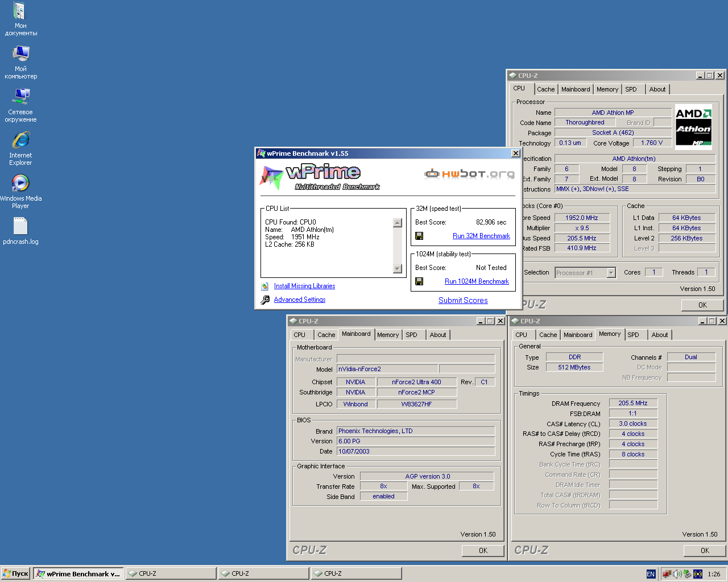Switch to Mainboard tab in top CPU-Z window
Image resolution: width=728 pixels, height=582 pixels.
(x=576, y=89)
